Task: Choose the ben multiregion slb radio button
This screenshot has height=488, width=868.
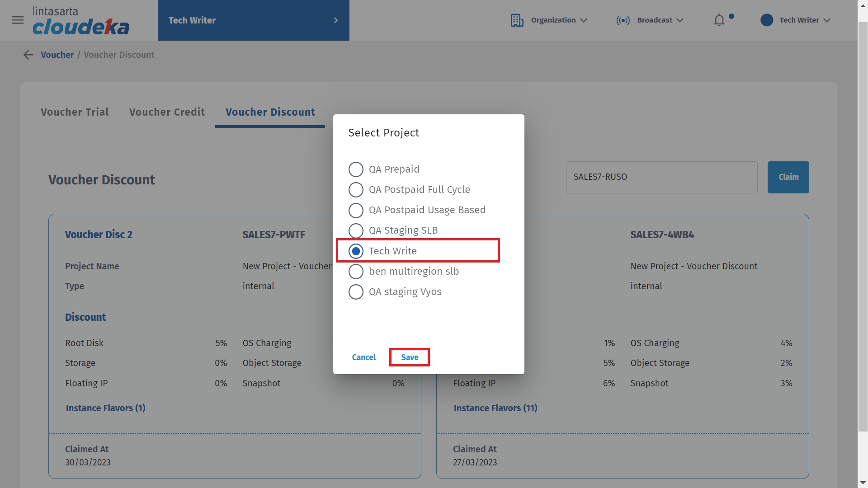Action: pyautogui.click(x=356, y=272)
